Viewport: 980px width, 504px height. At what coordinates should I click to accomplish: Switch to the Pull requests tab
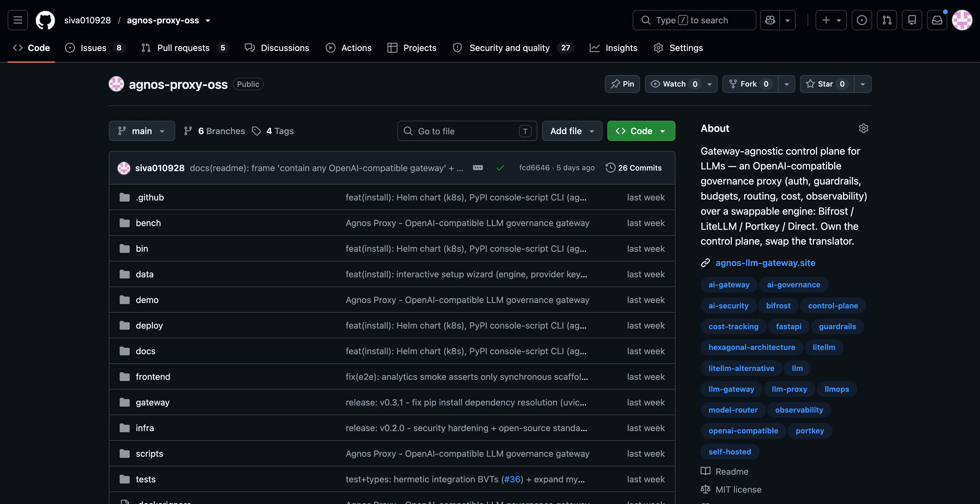click(185, 48)
